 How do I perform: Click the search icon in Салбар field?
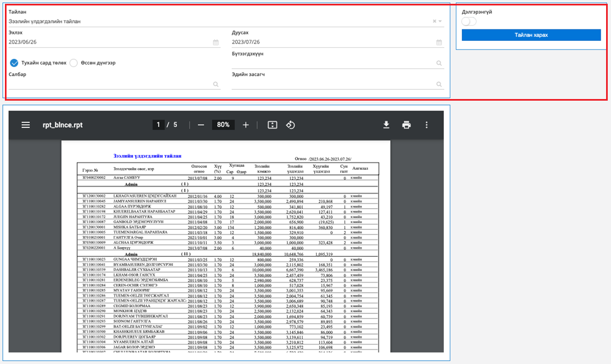pos(216,84)
